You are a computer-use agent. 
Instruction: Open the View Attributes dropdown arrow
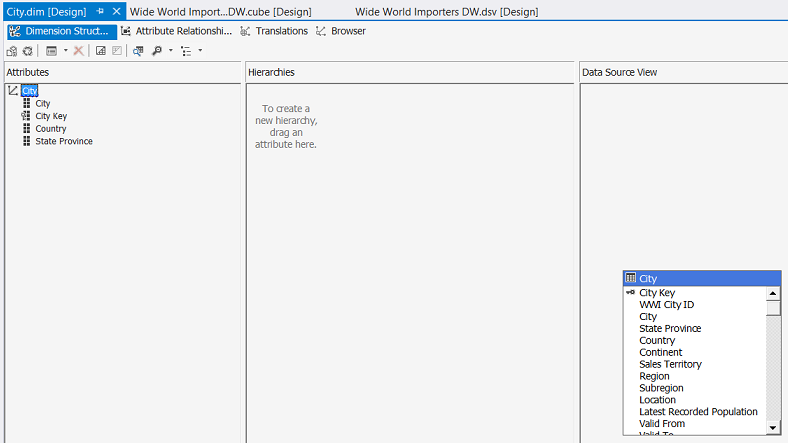tap(200, 51)
